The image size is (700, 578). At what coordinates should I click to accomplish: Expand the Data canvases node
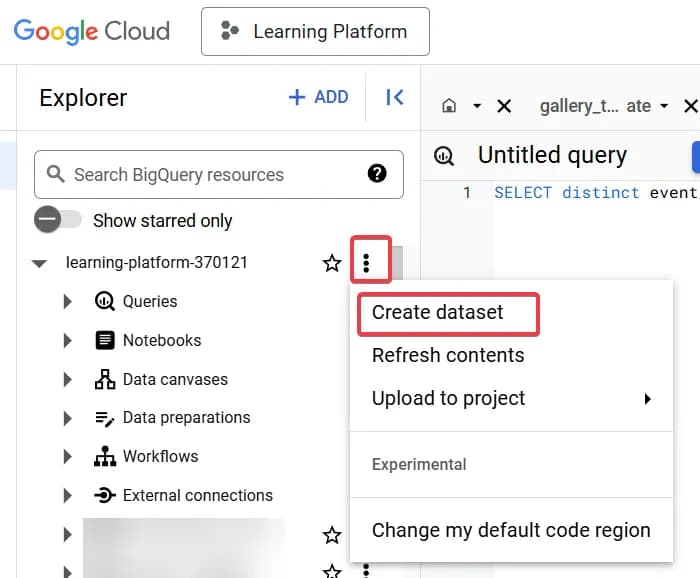tap(67, 379)
